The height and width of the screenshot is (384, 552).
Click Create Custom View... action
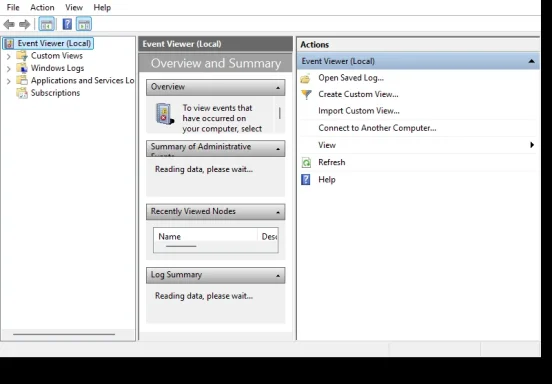click(358, 94)
